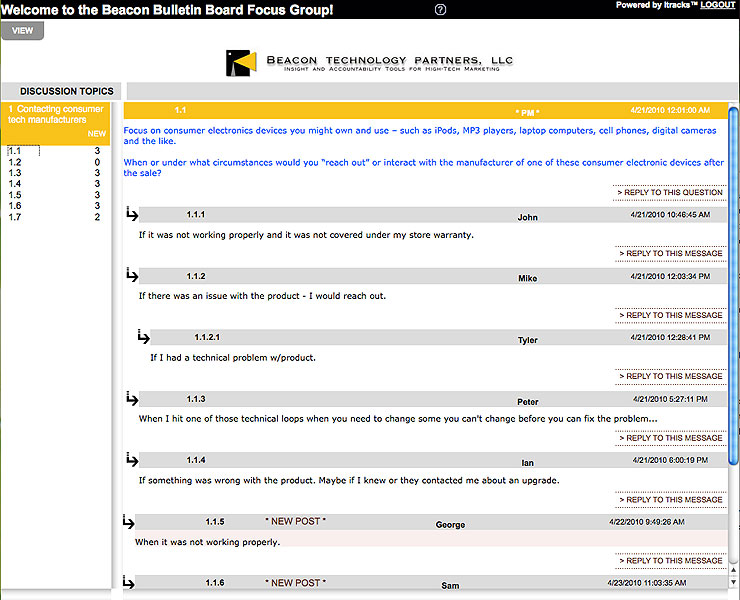Select topic 1 Contacting consumer tech manufacturers
The height and width of the screenshot is (600, 740).
(x=56, y=123)
